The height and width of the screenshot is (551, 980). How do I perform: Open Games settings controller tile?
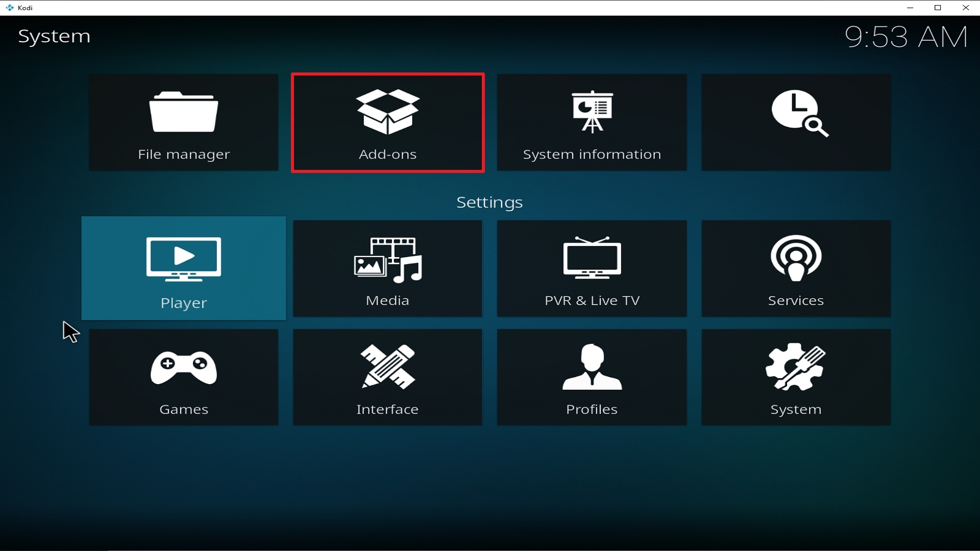(x=184, y=378)
